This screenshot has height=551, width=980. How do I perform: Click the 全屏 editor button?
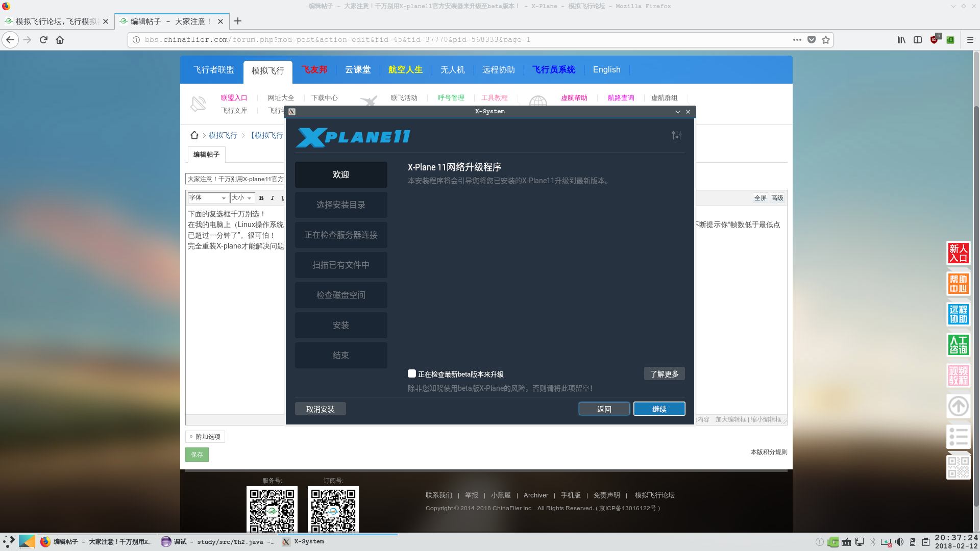(x=761, y=198)
